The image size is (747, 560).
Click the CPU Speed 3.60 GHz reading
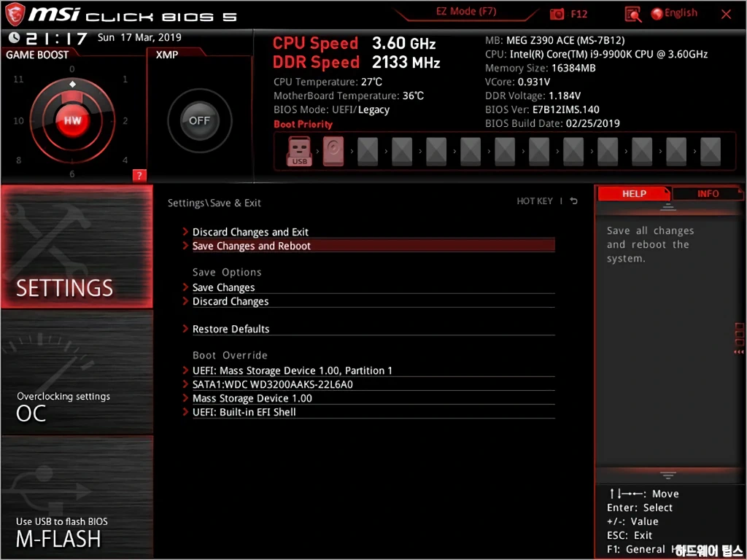tap(354, 43)
